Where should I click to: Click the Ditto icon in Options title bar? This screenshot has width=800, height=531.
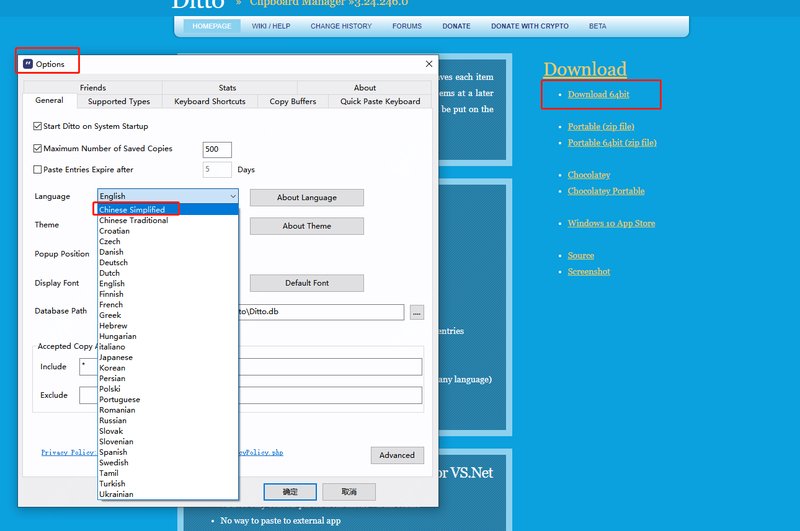(x=27, y=64)
